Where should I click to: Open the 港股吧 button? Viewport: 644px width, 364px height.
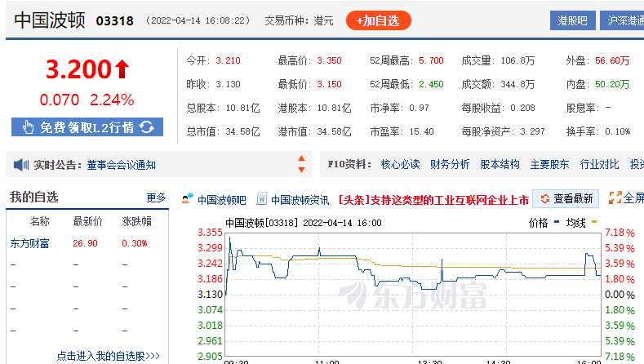click(572, 20)
